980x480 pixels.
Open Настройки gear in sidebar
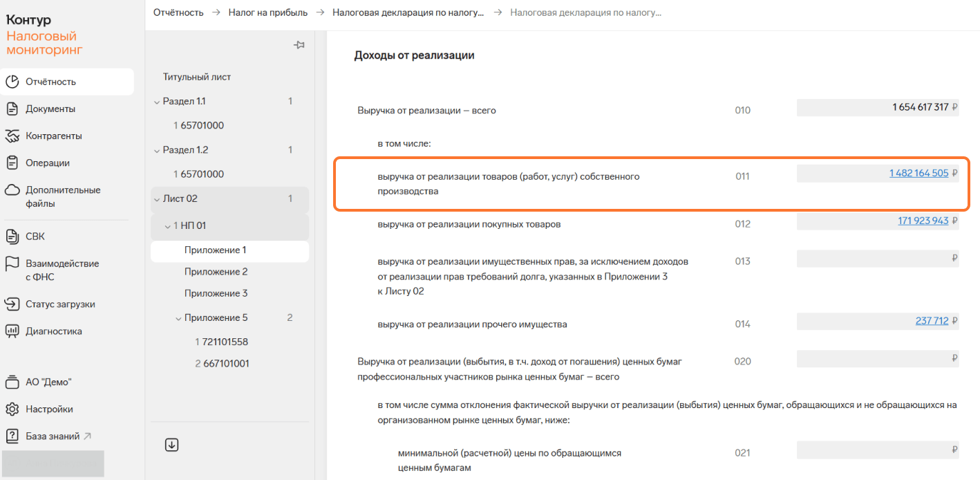click(x=12, y=409)
